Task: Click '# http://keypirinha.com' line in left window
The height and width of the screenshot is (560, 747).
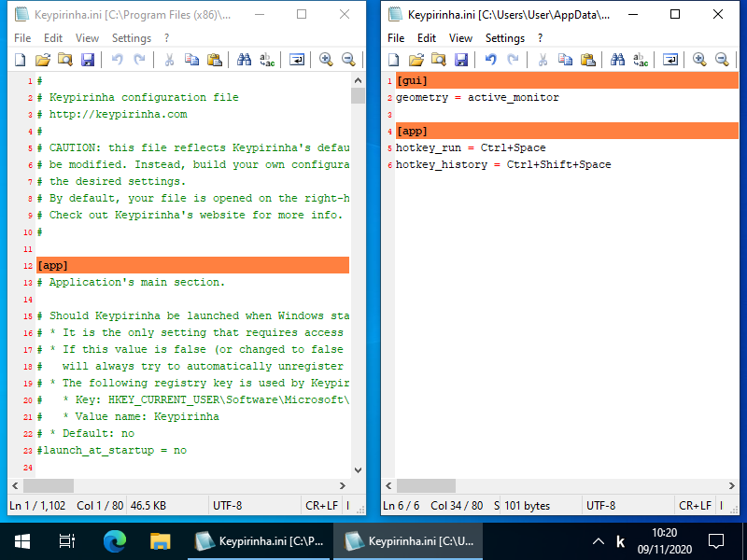Action: tap(112, 114)
